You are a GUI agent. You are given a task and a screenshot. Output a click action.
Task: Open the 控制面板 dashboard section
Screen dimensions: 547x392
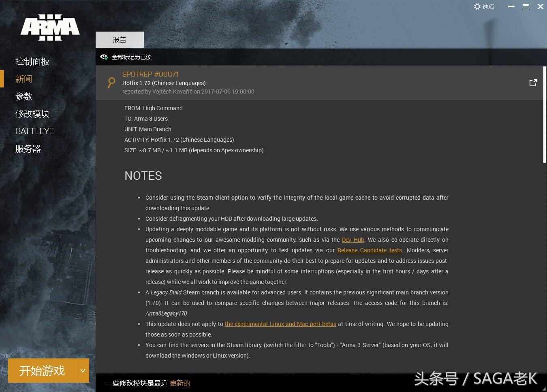[32, 62]
